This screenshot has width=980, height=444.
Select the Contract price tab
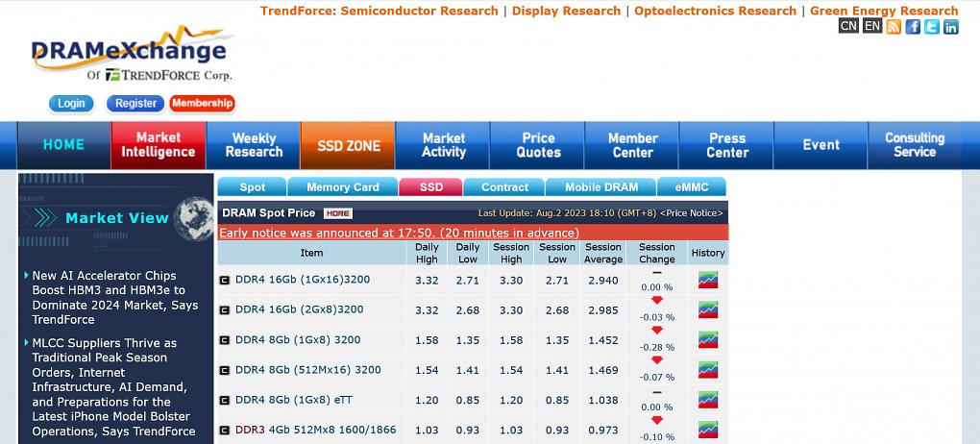pyautogui.click(x=504, y=187)
